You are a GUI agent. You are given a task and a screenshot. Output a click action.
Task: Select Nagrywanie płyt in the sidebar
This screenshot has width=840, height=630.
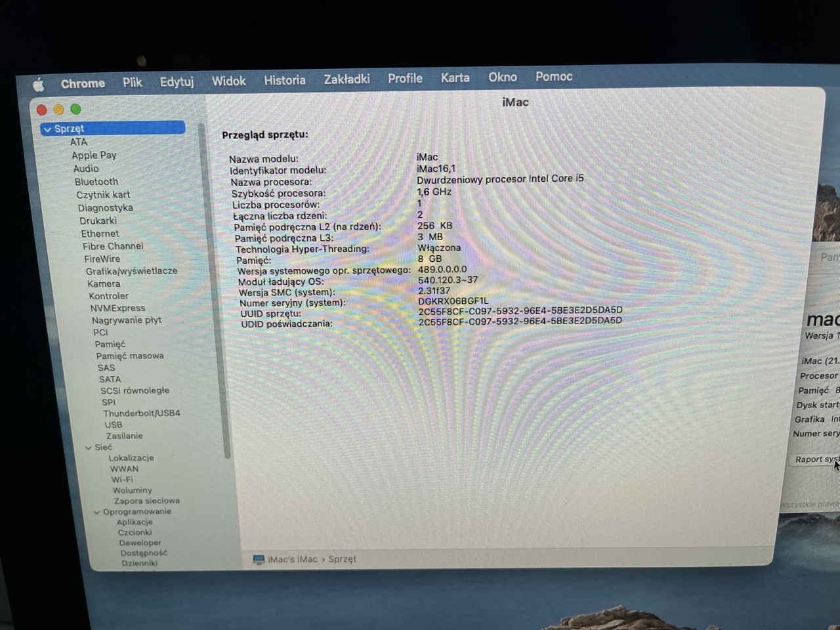tap(127, 320)
